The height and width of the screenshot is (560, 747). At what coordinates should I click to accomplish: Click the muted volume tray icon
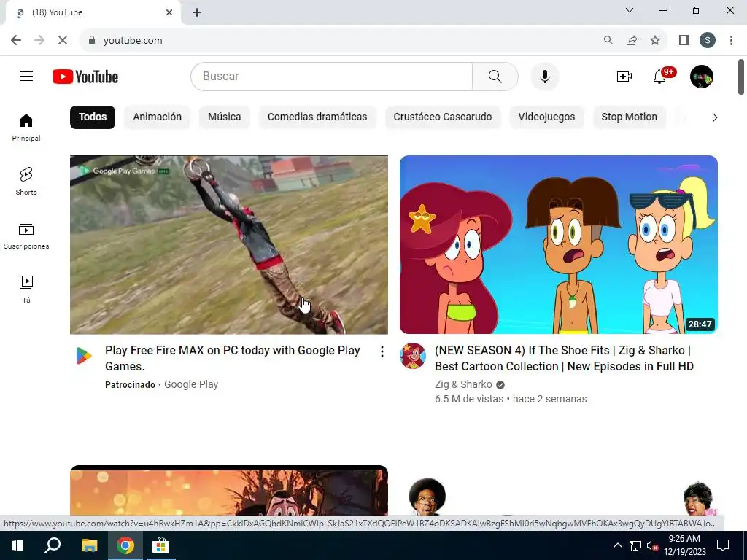[x=652, y=545]
